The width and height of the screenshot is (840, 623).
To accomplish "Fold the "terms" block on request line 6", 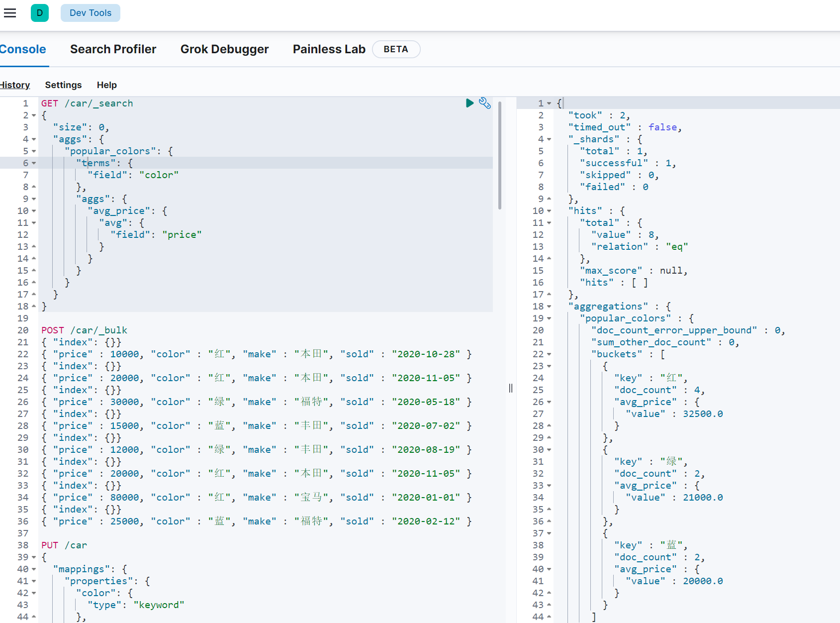I will click(x=34, y=163).
